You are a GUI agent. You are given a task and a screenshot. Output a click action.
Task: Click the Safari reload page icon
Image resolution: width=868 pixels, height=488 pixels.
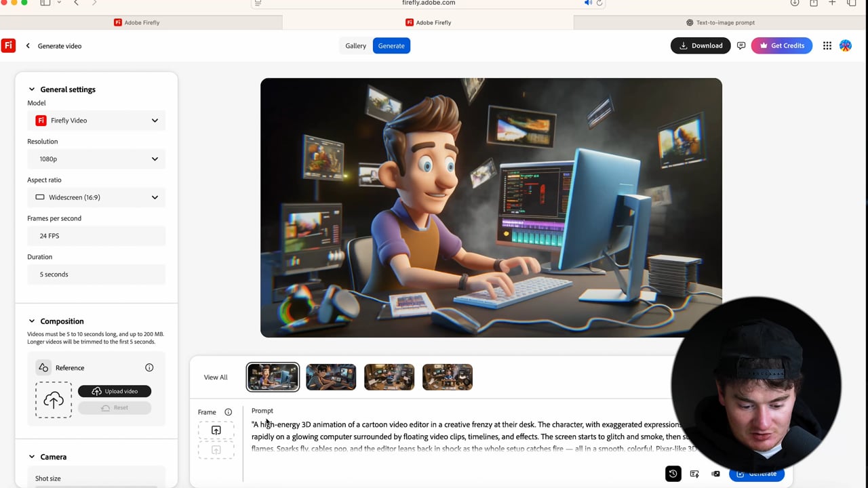point(599,3)
